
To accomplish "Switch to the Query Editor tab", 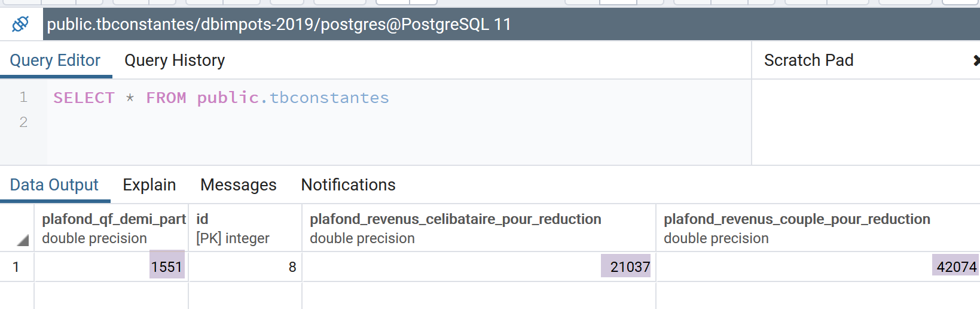I will pos(55,60).
